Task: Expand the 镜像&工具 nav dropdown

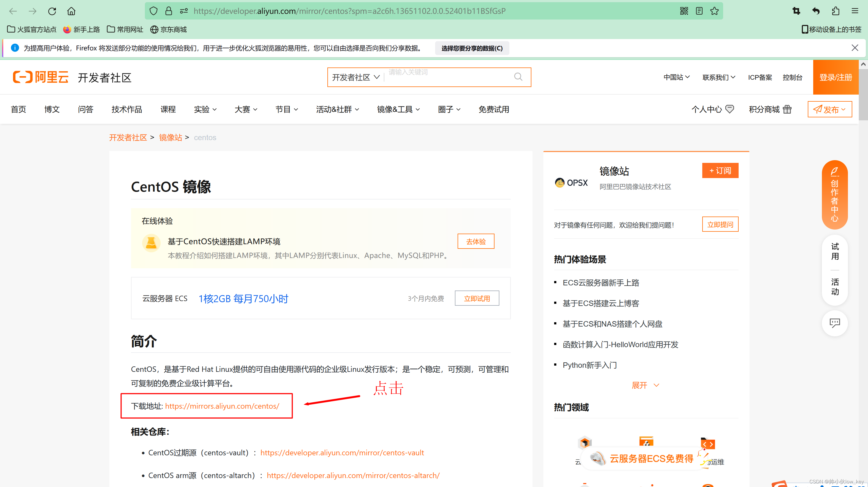Action: click(399, 109)
